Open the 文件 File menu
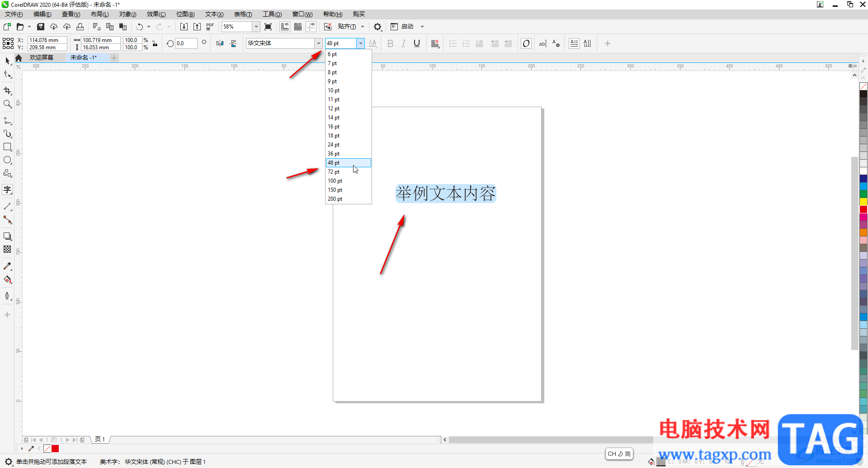The height and width of the screenshot is (468, 868). click(x=14, y=14)
